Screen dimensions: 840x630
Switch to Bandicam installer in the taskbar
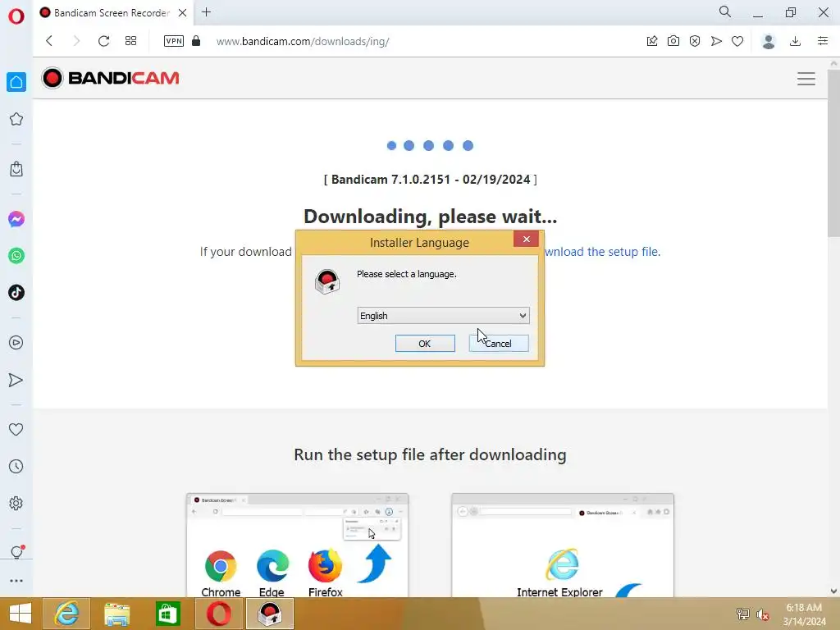click(269, 614)
